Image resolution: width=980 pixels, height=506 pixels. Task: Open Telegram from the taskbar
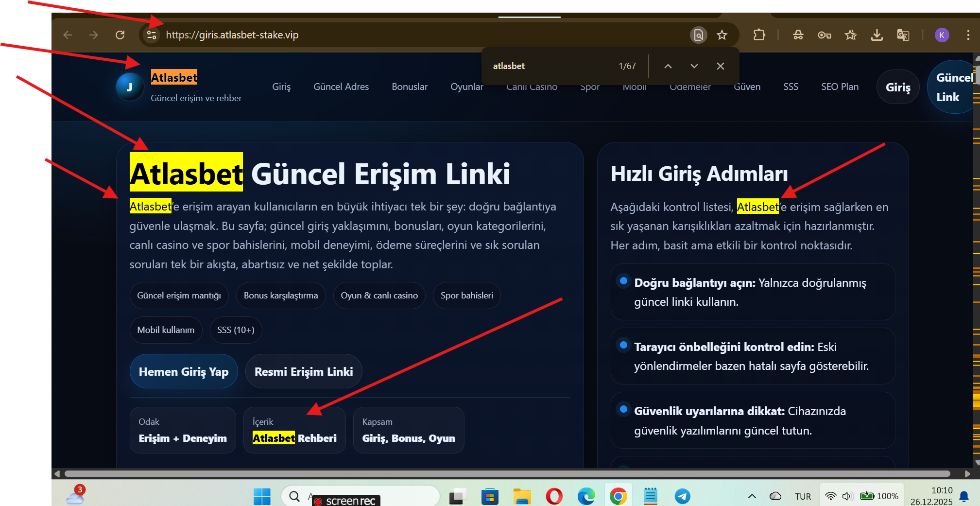pos(682,496)
